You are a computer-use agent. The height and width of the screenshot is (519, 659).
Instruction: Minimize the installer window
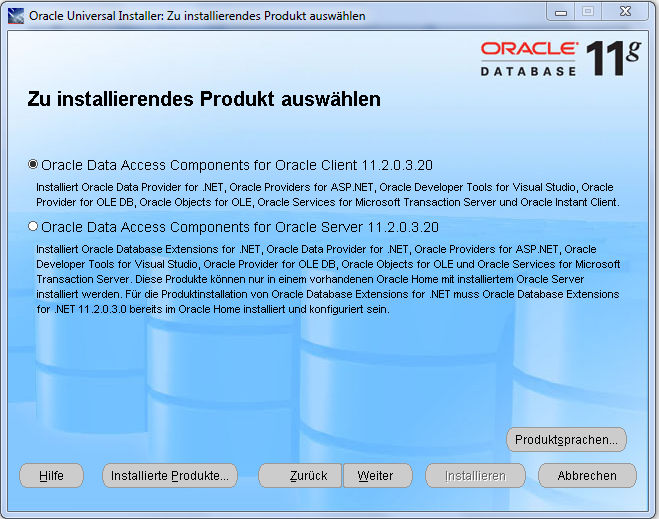[x=561, y=12]
